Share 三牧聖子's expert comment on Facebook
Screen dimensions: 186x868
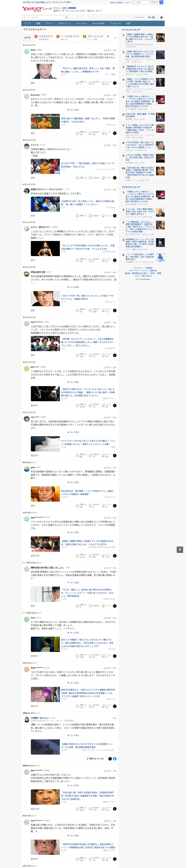click(115, 758)
